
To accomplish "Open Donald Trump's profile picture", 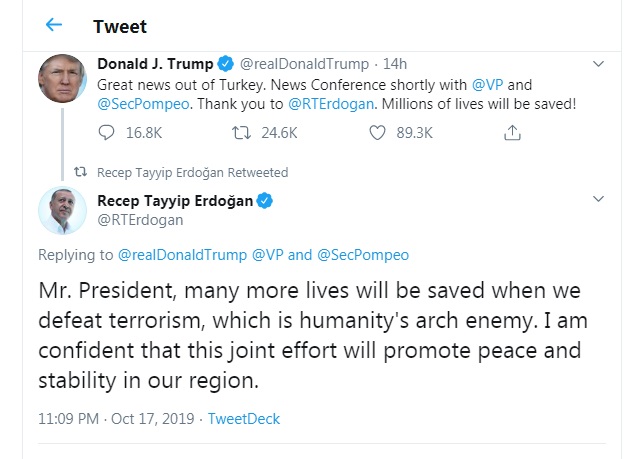I will point(59,77).
